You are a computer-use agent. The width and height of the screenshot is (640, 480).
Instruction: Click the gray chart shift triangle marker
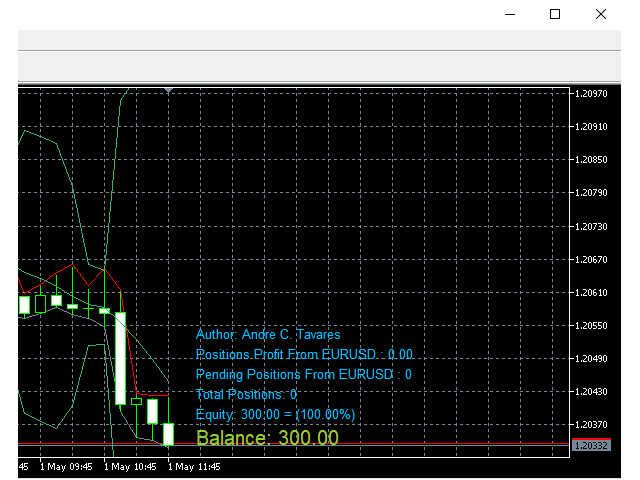[169, 90]
